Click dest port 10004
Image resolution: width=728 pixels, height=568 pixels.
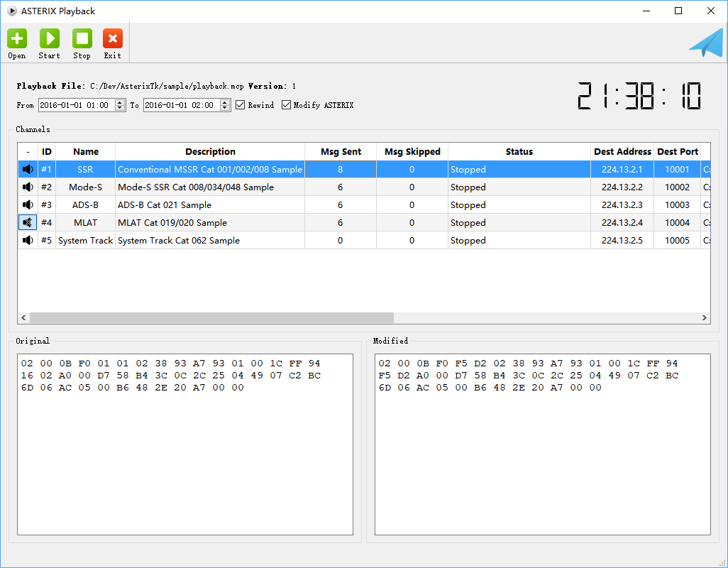(x=678, y=222)
